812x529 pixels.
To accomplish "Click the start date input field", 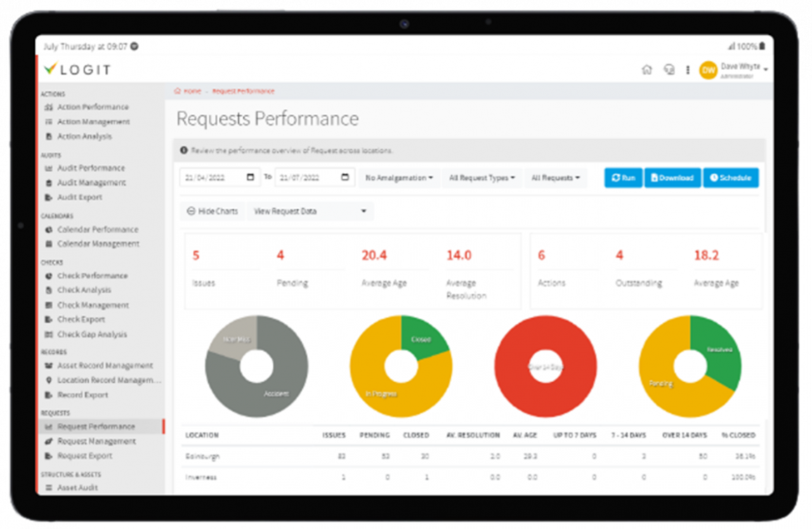I will tap(219, 178).
